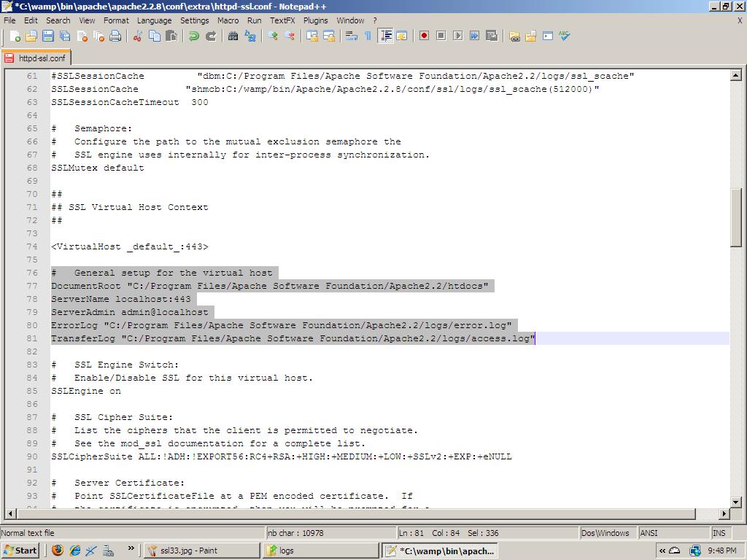Start macro recording with the red dot
747x560 pixels.
pos(424,36)
